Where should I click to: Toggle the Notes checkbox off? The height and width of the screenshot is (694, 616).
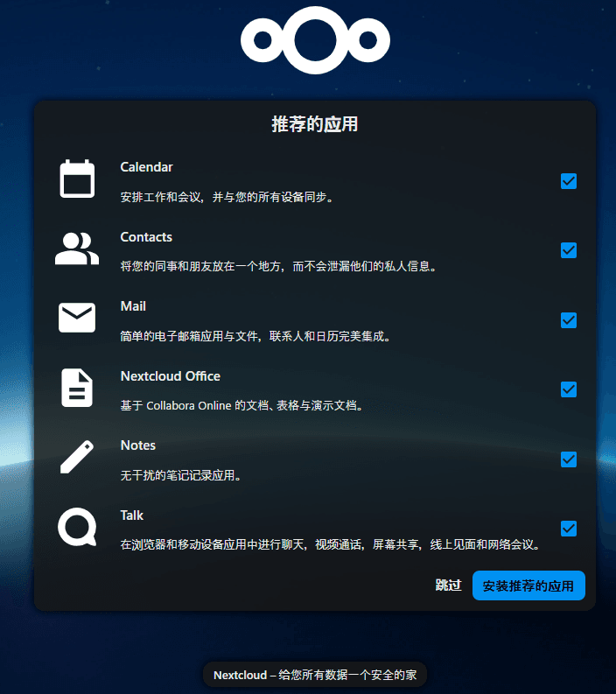[x=569, y=459]
